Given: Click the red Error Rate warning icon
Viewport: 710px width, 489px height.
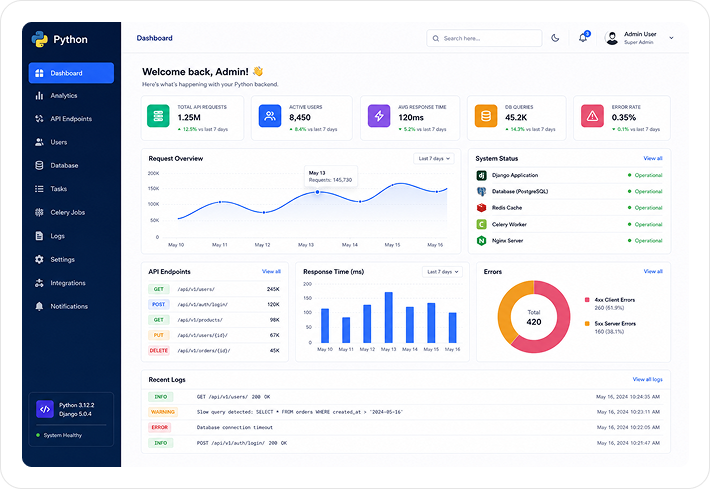Looking at the screenshot, I should (592, 116).
